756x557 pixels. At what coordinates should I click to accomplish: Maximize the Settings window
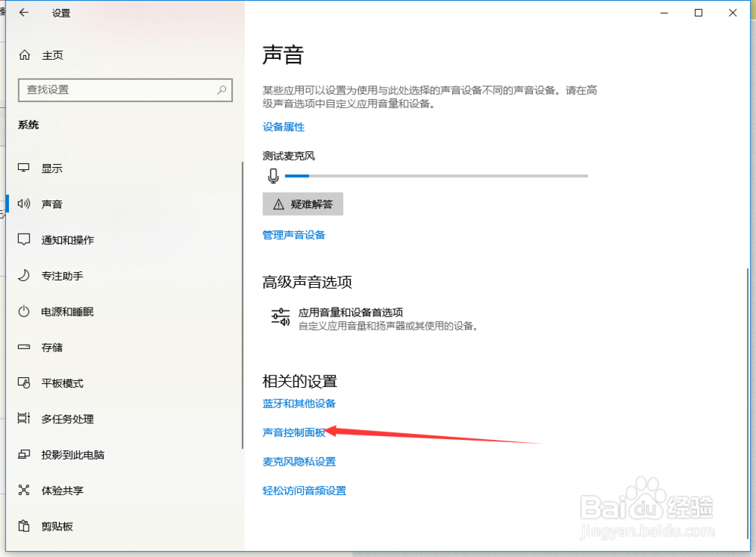tap(698, 13)
